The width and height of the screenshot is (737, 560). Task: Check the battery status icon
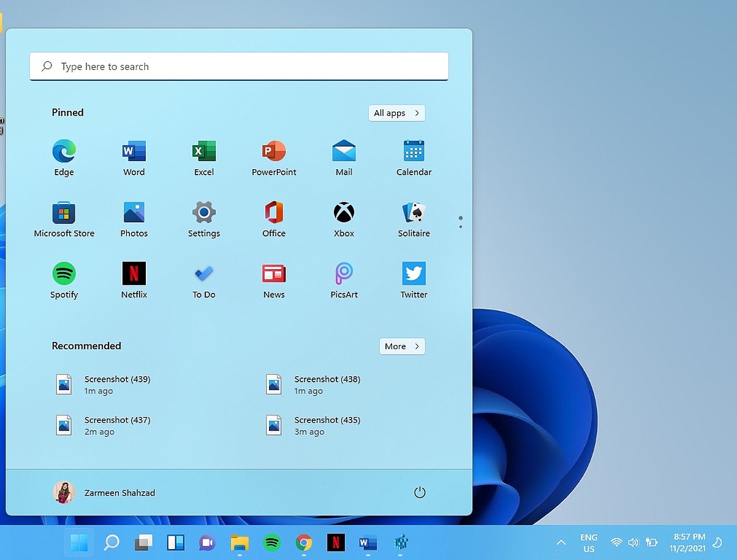click(x=651, y=542)
